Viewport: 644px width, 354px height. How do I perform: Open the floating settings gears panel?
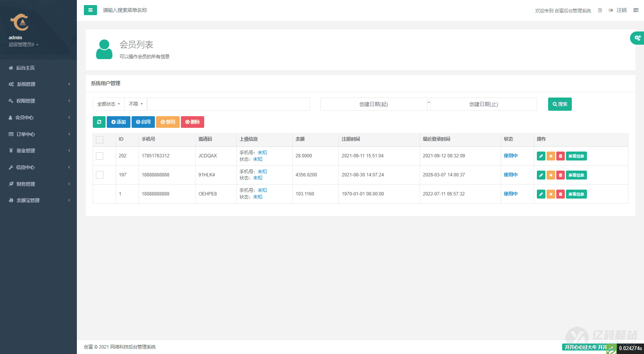[x=637, y=38]
